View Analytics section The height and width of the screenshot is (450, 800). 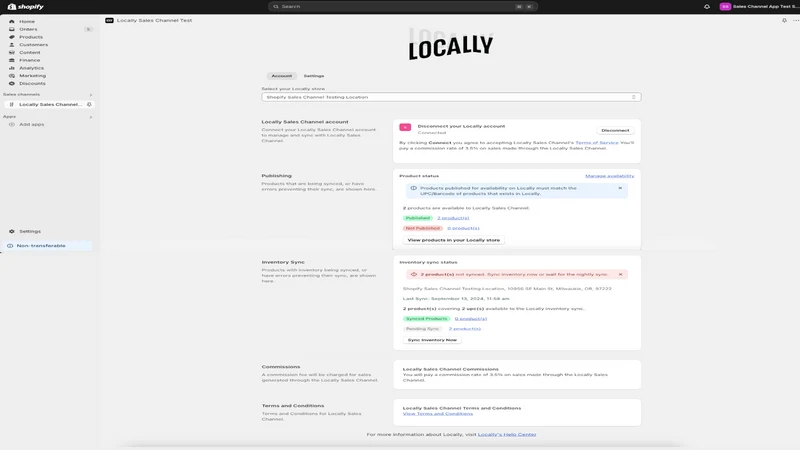(x=31, y=68)
